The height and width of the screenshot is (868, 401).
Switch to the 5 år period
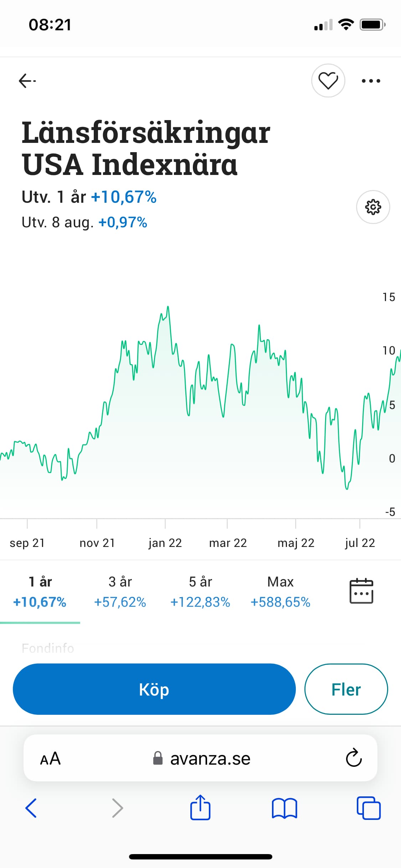coord(200,591)
